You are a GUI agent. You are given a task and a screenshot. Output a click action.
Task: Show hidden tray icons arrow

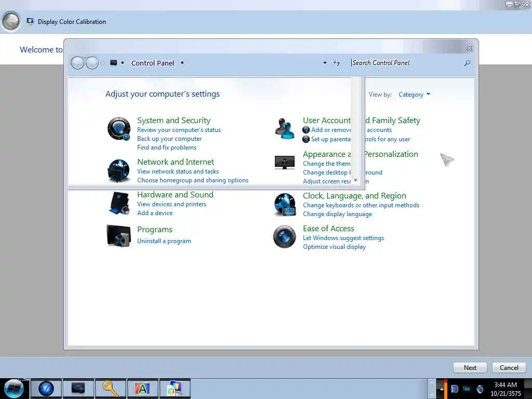[442, 389]
